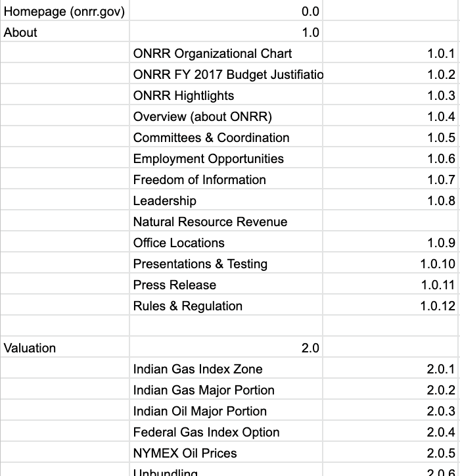Viewport: 460px width, 476px height.
Task: Select the ONRR Hightlights cell
Action: click(x=226, y=95)
